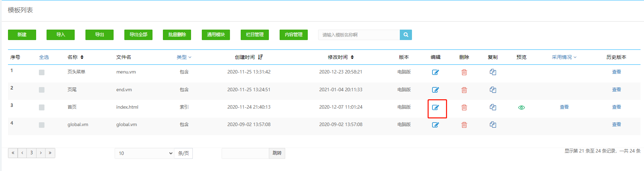Open the 采用情况 column filter dropdown

click(x=564, y=57)
